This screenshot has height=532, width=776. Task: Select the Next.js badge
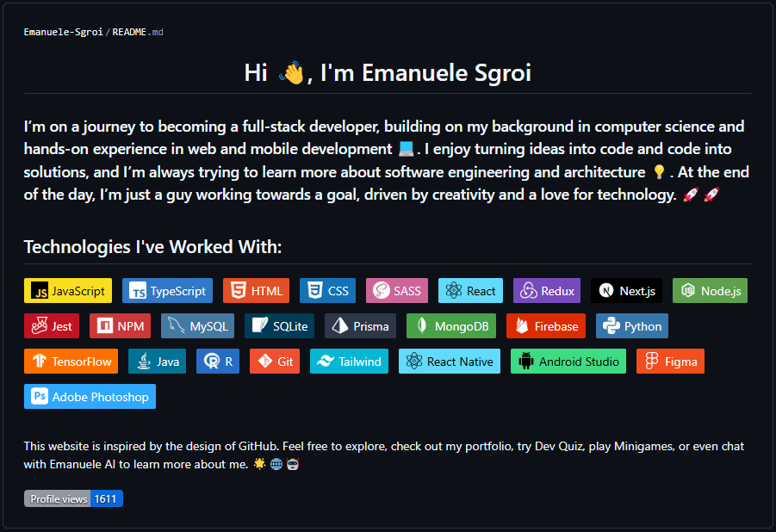[x=626, y=290]
